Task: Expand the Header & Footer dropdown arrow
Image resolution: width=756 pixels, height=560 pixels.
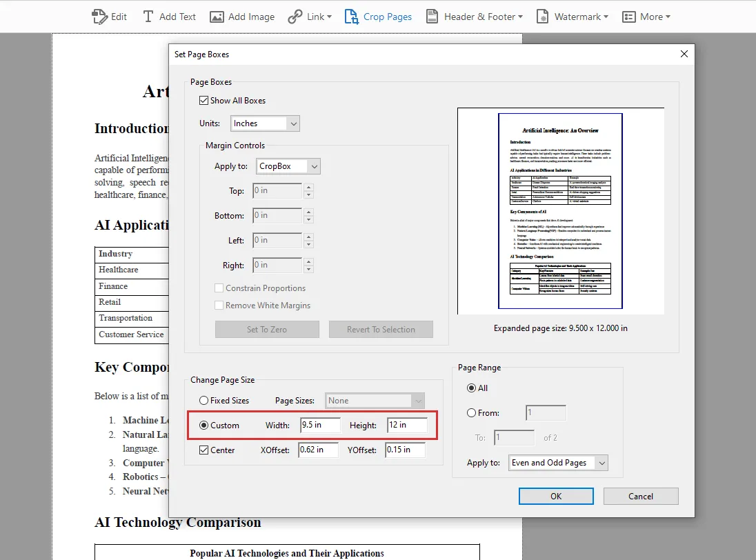Action: pyautogui.click(x=520, y=17)
